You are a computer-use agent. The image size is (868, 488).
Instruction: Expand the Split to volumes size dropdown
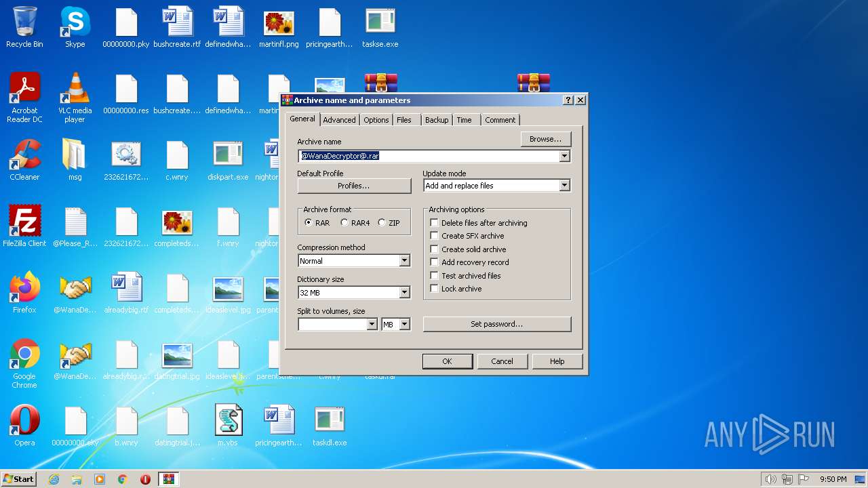click(372, 325)
